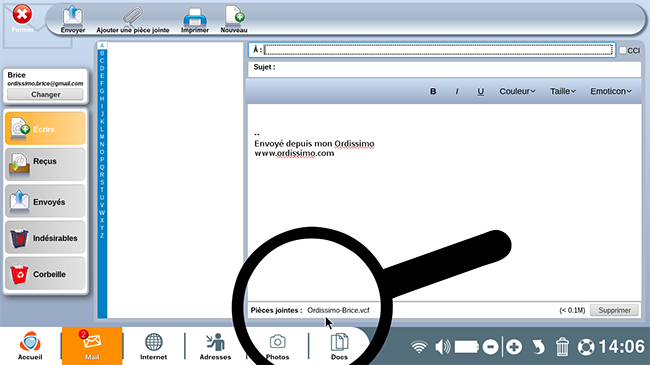Open Photos camera in taskbar
The width and height of the screenshot is (650, 365).
[277, 346]
